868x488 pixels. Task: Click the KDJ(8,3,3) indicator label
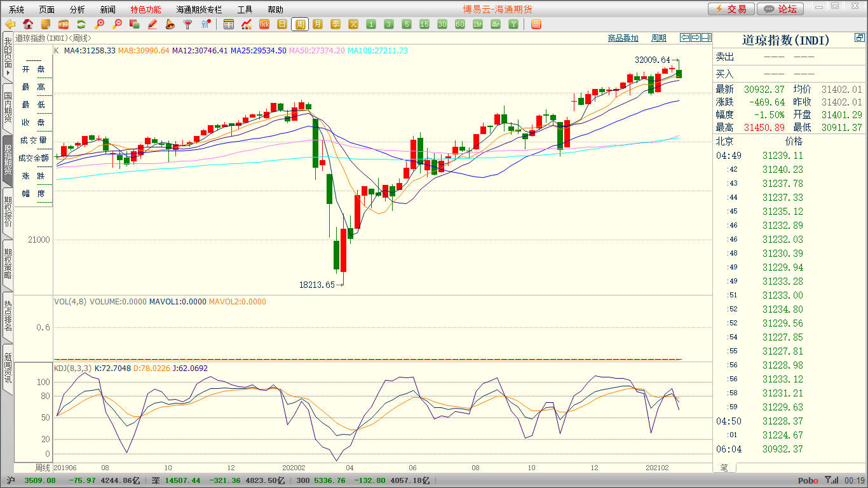pyautogui.click(x=73, y=368)
